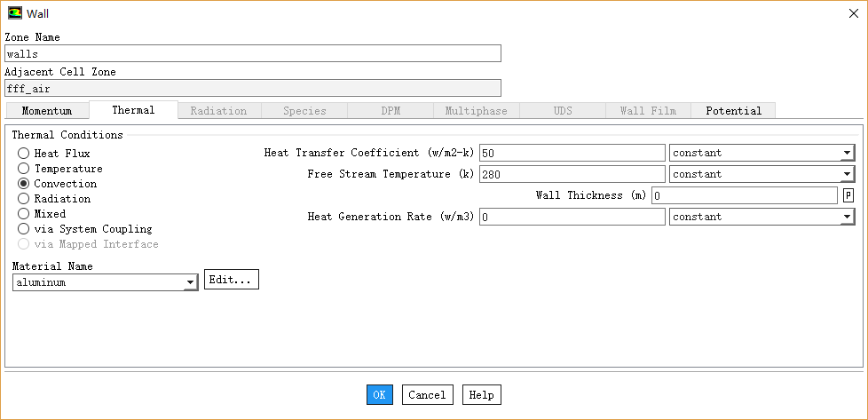Open the Free Stream Temperature constant dropdown
This screenshot has width=868, height=420.
coord(761,174)
